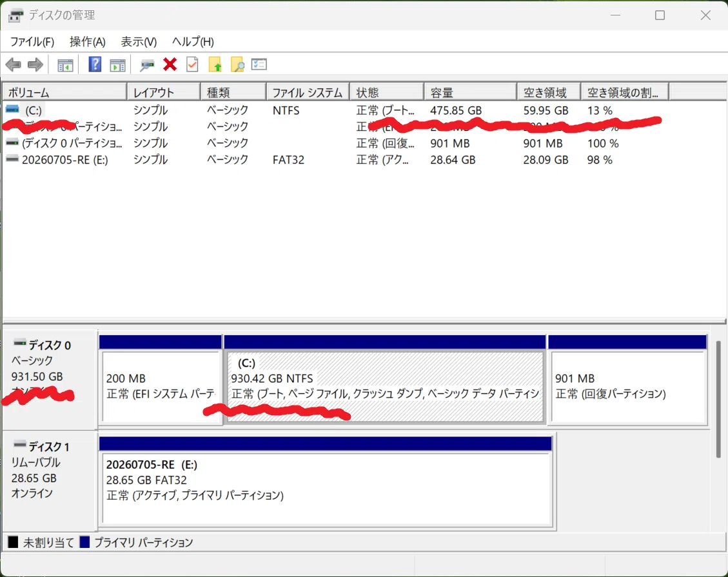Click the black 未割り当て legend swatch
This screenshot has width=728, height=577.
coord(13,542)
